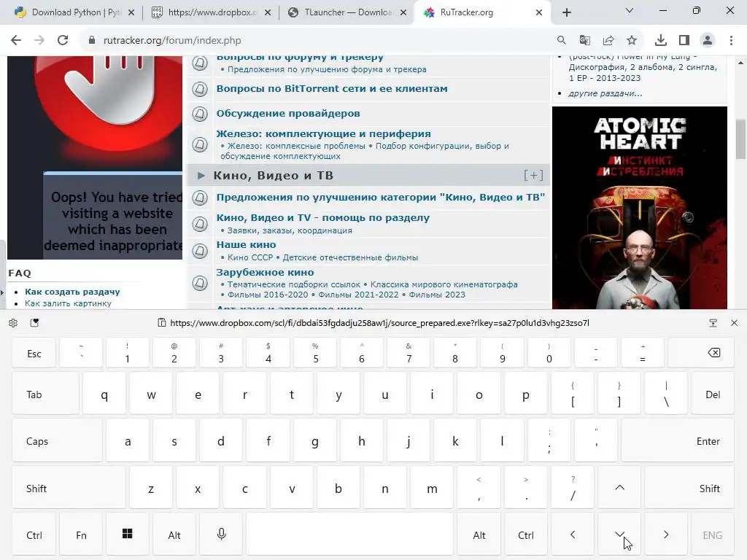Toggle the left Shift key
Viewport: 747px width, 560px height.
click(x=69, y=488)
